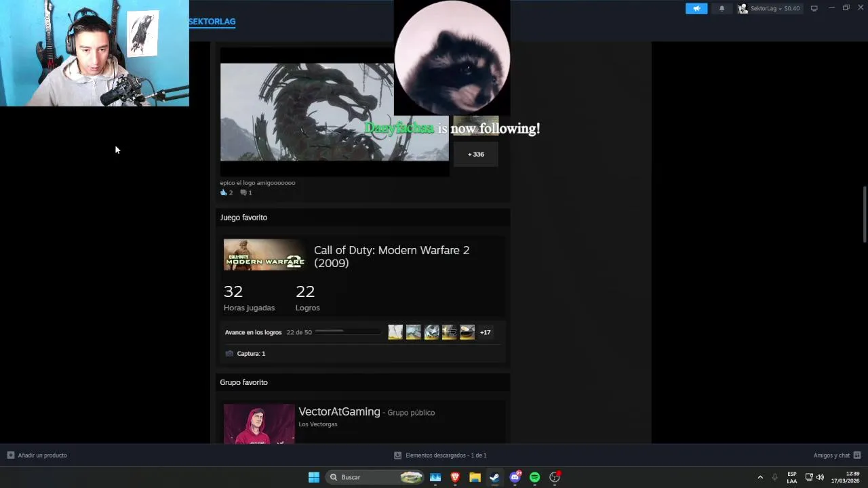This screenshot has width=868, height=488.
Task: Open first achievement icon in showcase
Action: tap(395, 332)
